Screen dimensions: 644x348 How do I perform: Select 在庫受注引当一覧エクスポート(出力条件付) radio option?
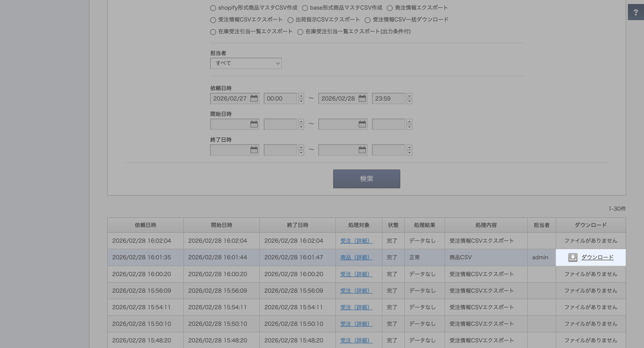[x=300, y=32]
